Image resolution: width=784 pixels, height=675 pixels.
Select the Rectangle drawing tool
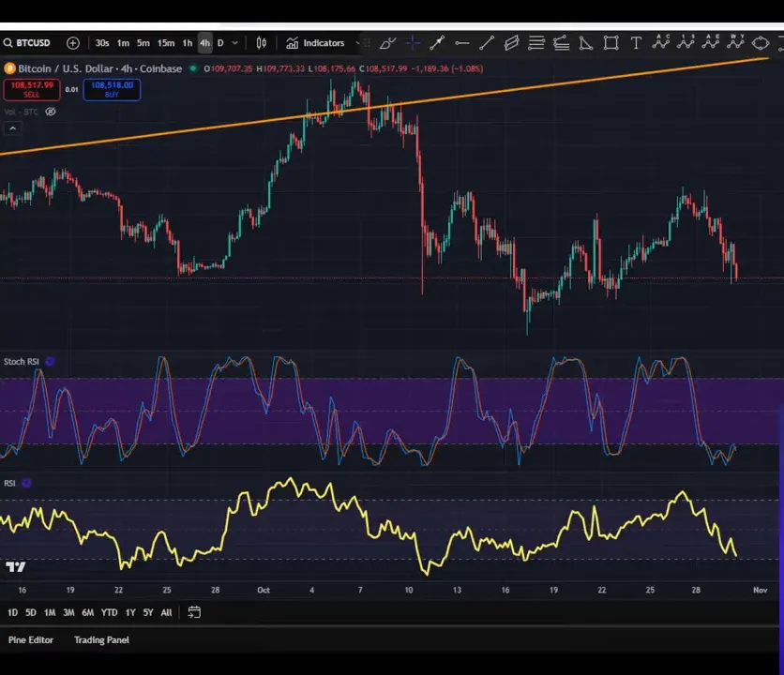pyautogui.click(x=611, y=43)
